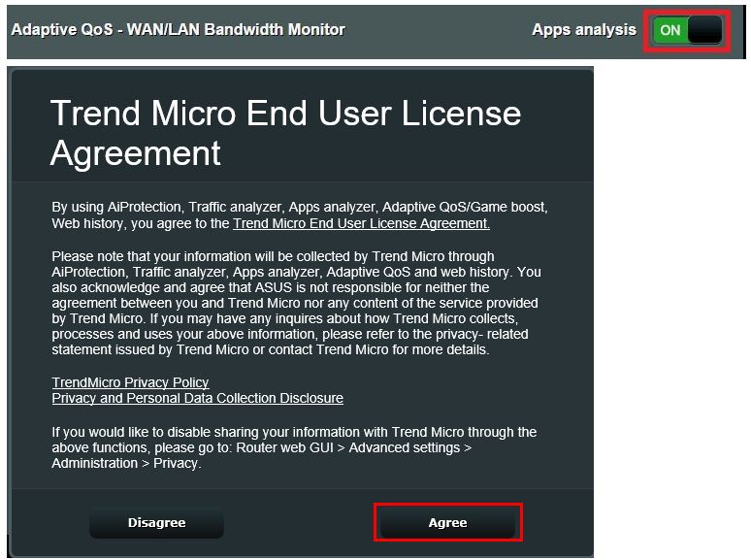
Task: Click the Apps analysis label
Action: [x=584, y=30]
